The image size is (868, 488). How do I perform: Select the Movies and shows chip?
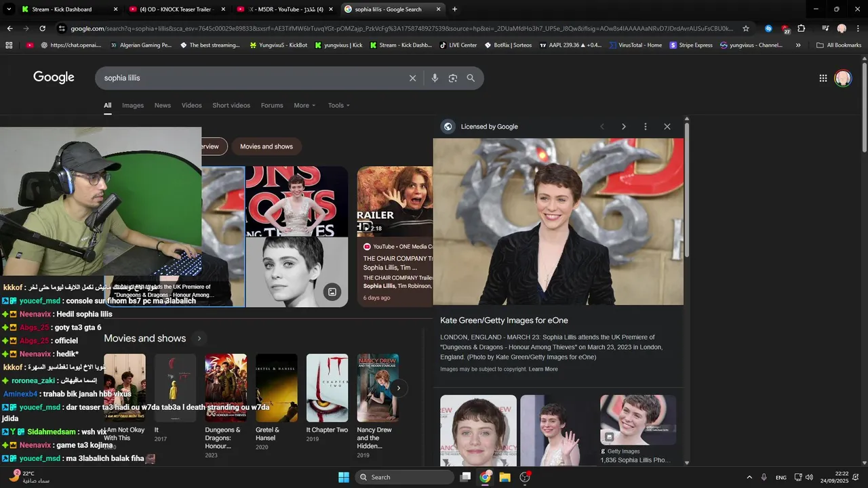pyautogui.click(x=267, y=146)
